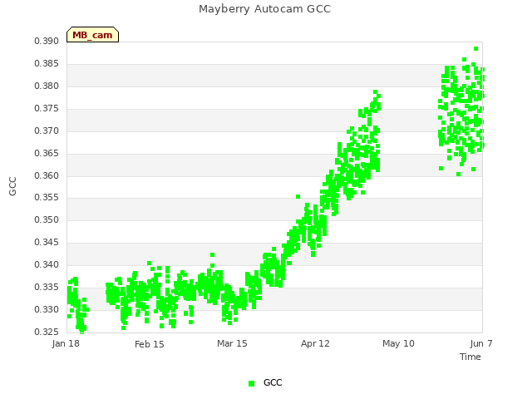
Task: Click the 0.340 y-axis value
Action: (47, 264)
